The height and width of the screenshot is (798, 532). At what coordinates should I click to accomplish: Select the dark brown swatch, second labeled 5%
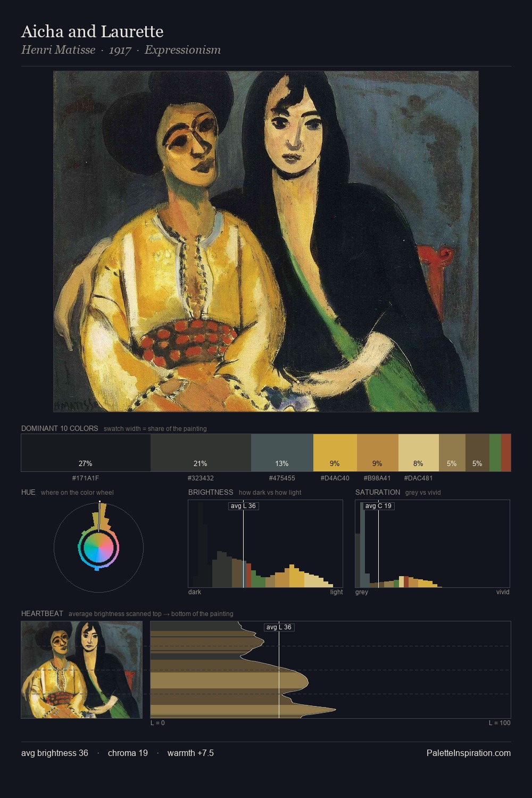pyautogui.click(x=477, y=453)
